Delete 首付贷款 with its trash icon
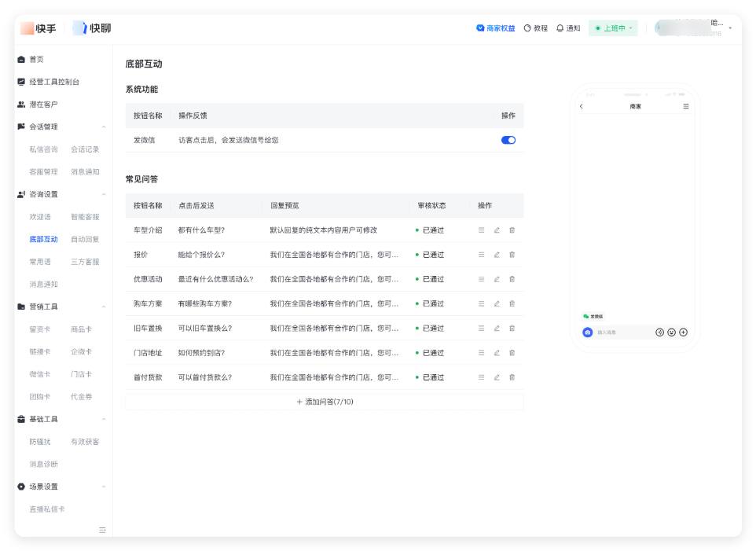 (x=512, y=377)
